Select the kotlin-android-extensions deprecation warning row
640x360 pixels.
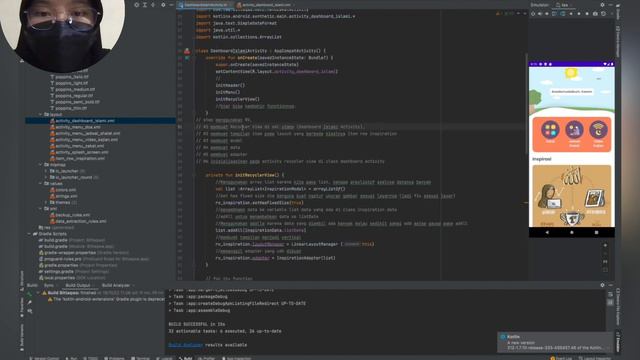pos(105,299)
